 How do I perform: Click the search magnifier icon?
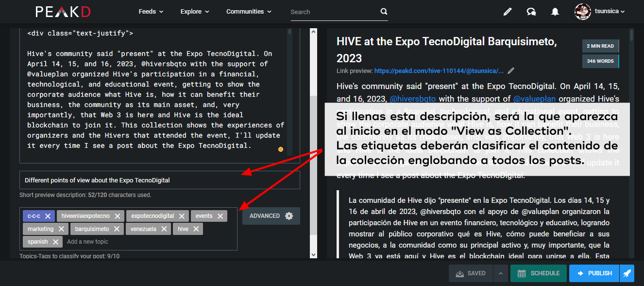(384, 12)
